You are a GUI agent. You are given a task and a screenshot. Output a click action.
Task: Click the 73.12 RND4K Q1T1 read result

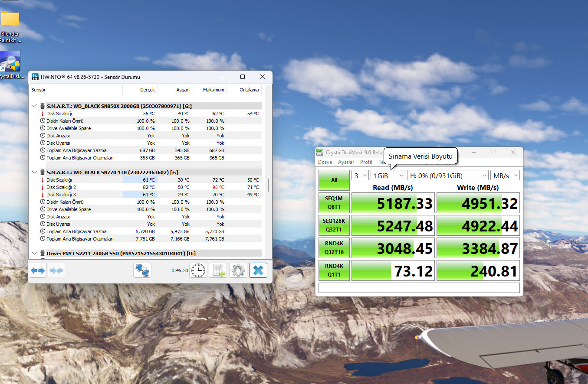[x=393, y=270]
